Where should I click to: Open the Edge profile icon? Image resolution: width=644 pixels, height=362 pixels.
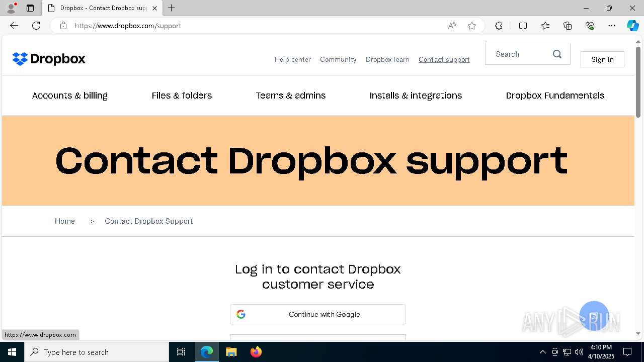coord(11,8)
